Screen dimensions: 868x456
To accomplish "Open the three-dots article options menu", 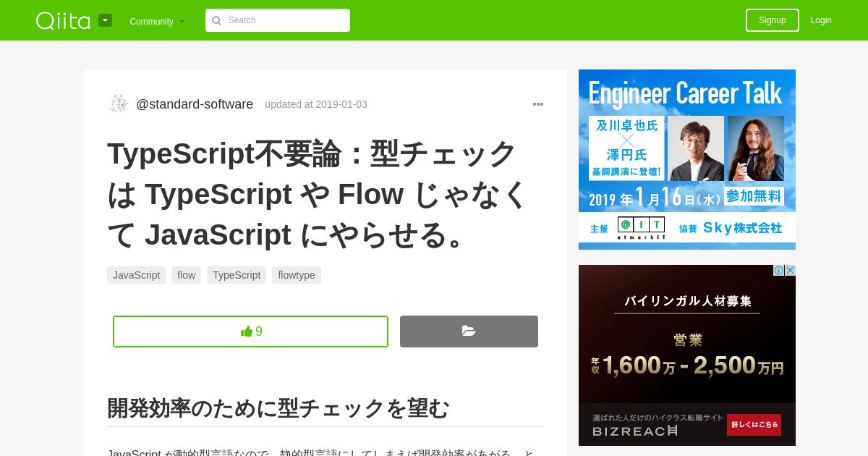I will point(538,104).
